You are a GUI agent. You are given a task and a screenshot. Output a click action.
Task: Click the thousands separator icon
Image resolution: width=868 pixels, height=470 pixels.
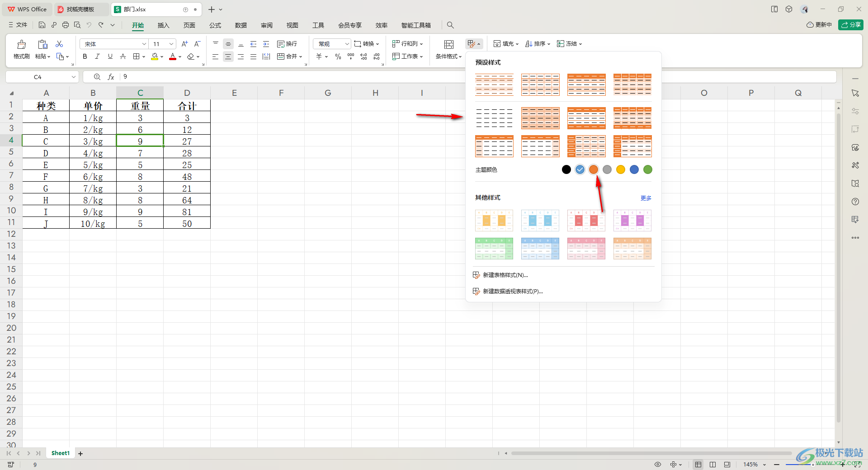click(351, 56)
